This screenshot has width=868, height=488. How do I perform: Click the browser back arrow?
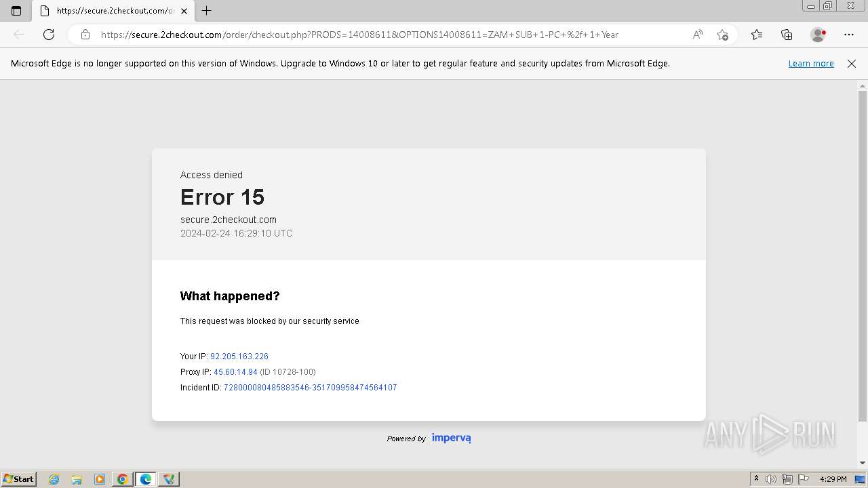tap(19, 35)
